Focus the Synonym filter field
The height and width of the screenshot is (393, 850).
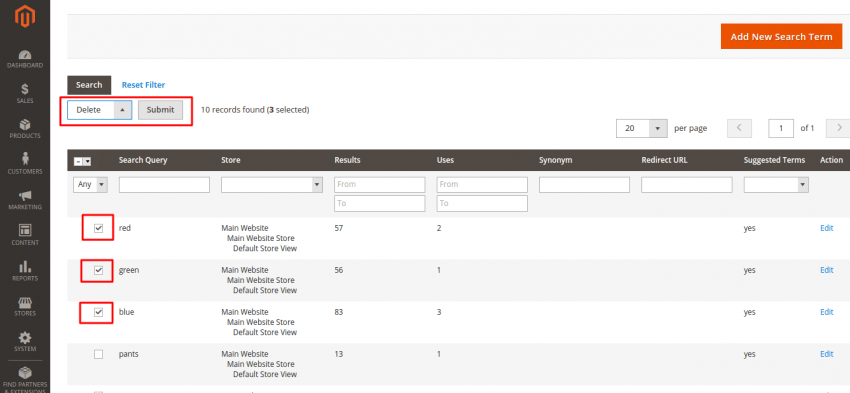[584, 185]
